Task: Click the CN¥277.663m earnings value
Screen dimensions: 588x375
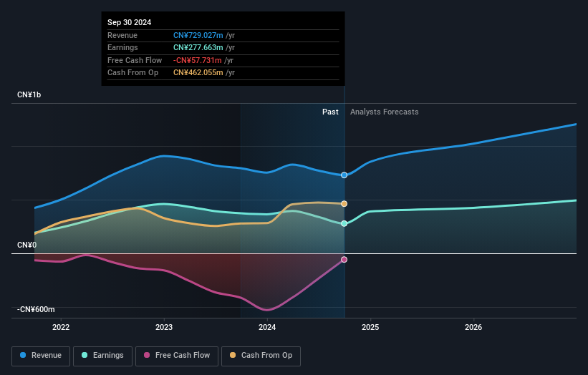Action: tap(198, 47)
